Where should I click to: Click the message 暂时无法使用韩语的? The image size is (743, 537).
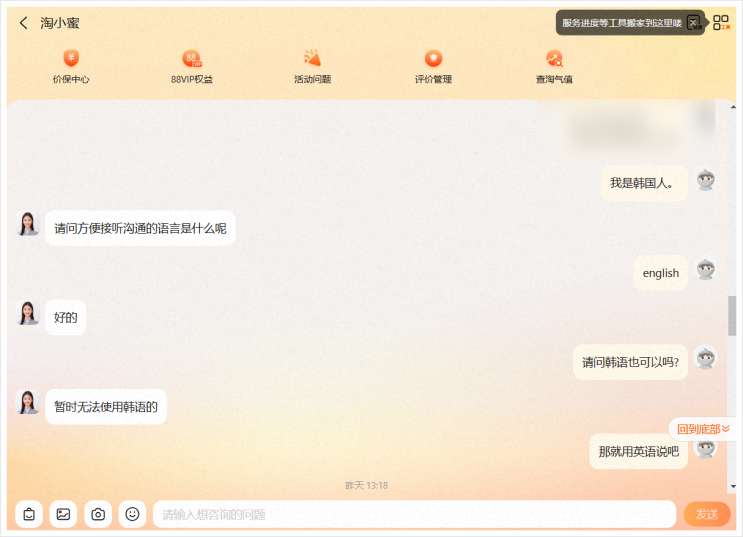(x=106, y=407)
